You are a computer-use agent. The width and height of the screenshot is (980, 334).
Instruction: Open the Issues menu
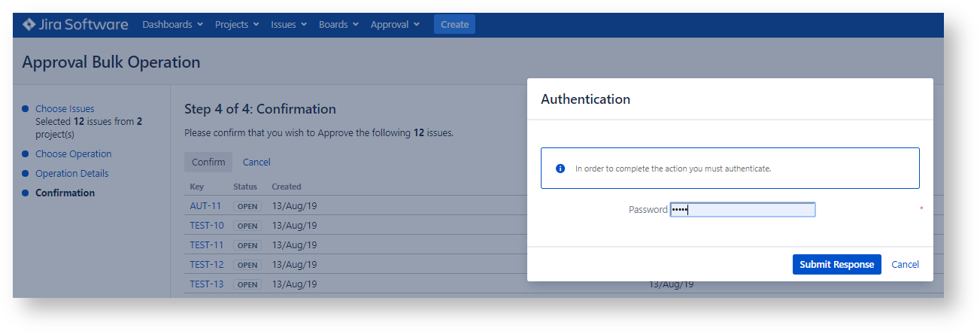[289, 25]
